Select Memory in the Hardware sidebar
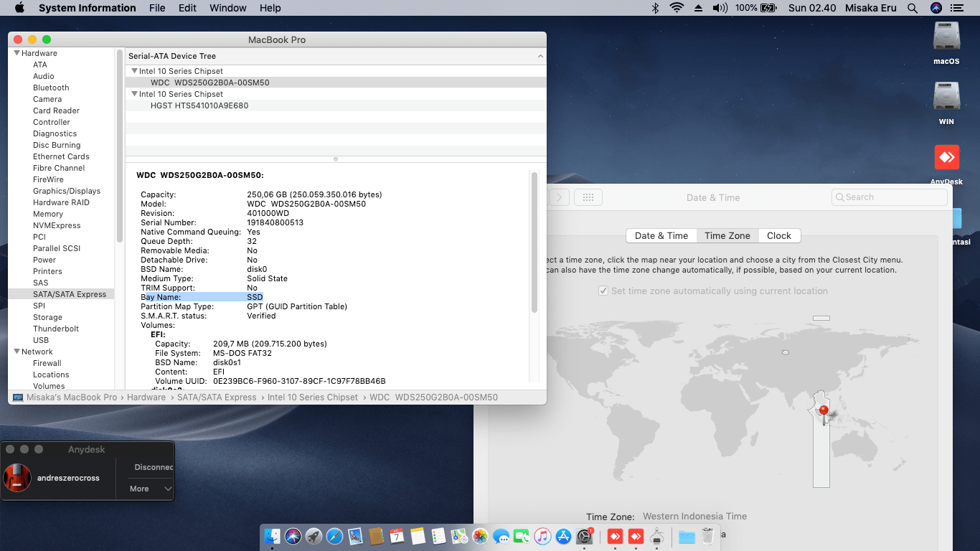The height and width of the screenshot is (551, 980). pyautogui.click(x=48, y=214)
